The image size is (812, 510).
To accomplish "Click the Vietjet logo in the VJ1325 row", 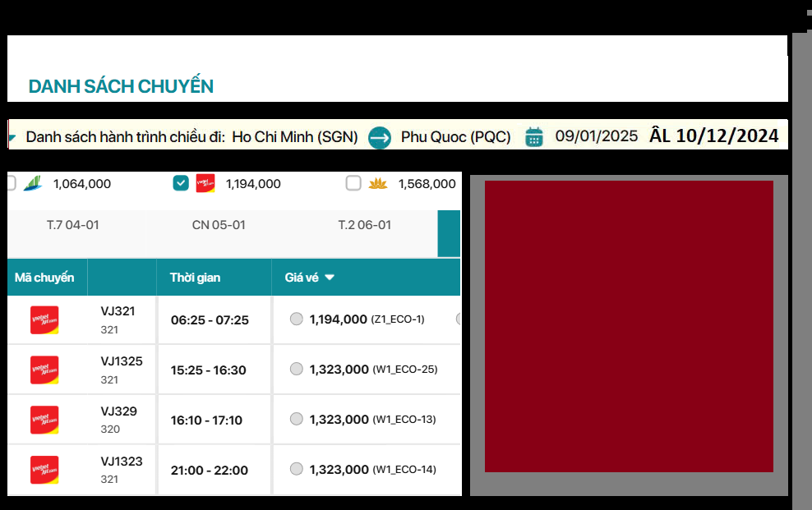I will tap(44, 370).
